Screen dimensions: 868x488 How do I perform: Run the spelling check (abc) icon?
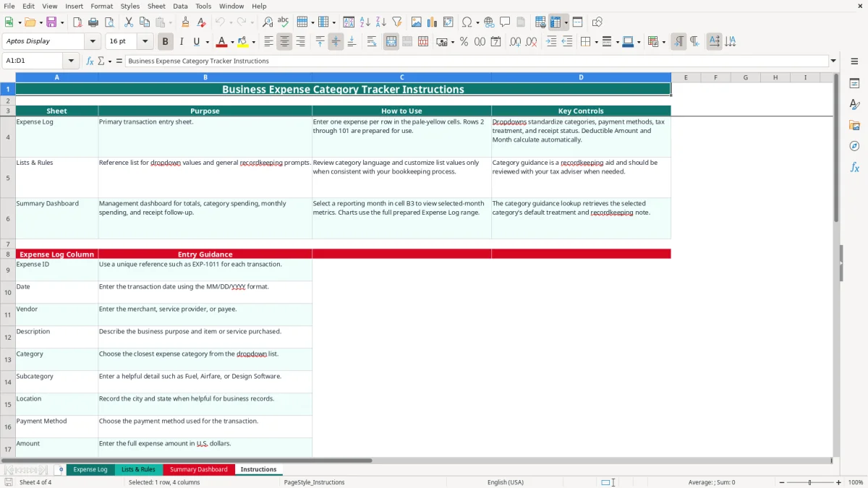(x=284, y=22)
